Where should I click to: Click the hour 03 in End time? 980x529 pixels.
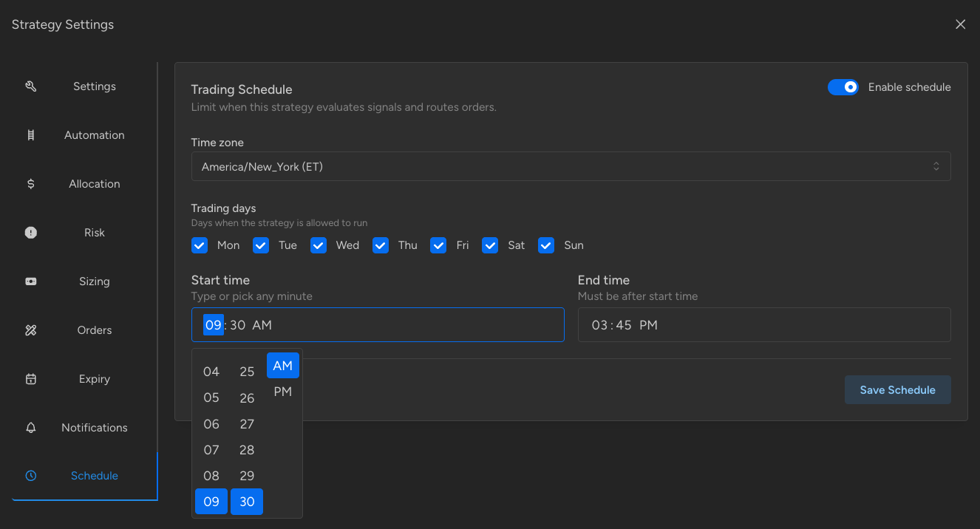click(599, 325)
